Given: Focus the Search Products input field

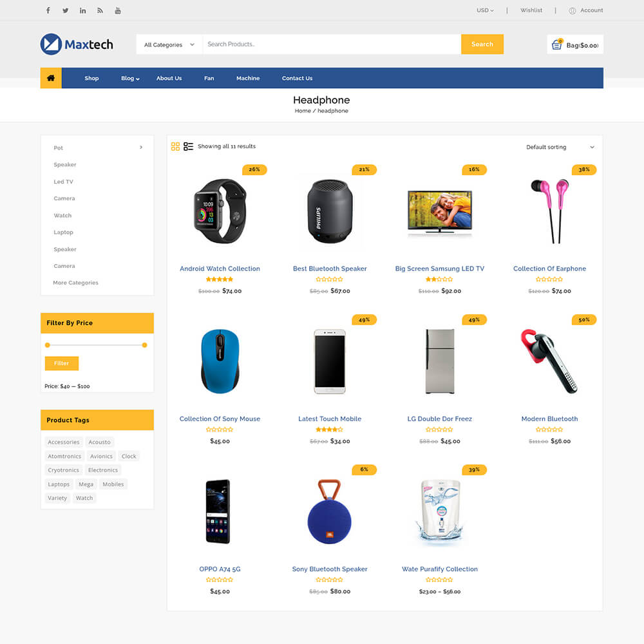Looking at the screenshot, I should coord(332,44).
